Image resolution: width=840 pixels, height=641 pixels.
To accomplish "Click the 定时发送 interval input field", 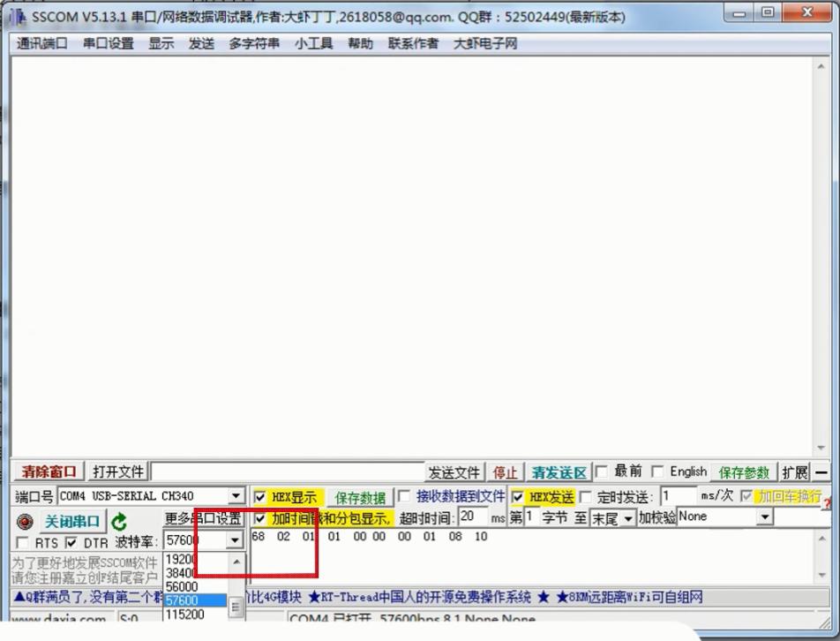I will coord(679,495).
